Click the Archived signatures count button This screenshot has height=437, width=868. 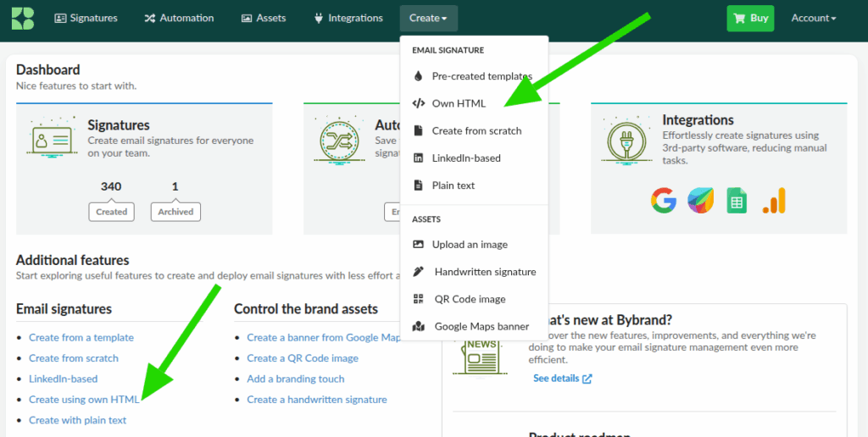175,212
